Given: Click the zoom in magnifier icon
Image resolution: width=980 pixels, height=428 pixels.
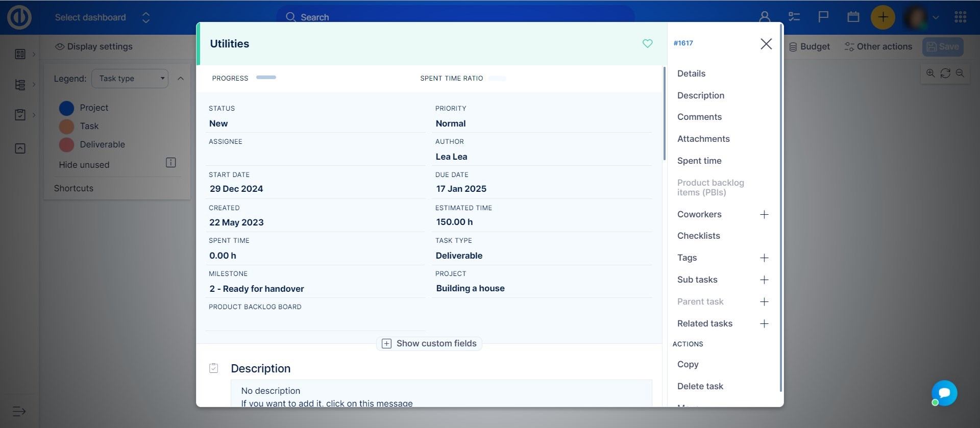Looking at the screenshot, I should coord(930,73).
